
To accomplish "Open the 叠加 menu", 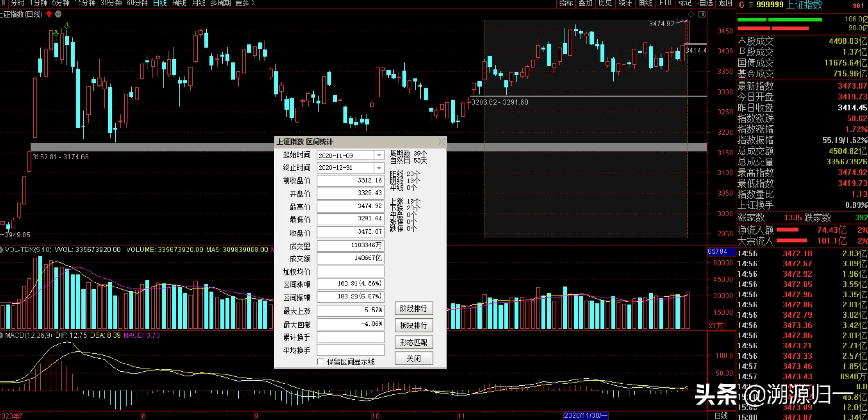I will point(585,3).
